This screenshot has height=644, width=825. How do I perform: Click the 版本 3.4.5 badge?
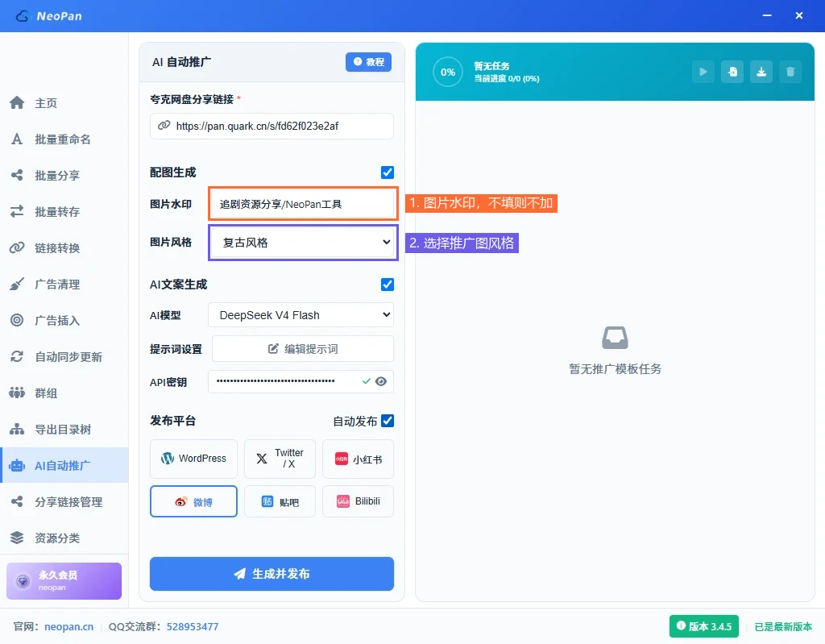(x=704, y=626)
